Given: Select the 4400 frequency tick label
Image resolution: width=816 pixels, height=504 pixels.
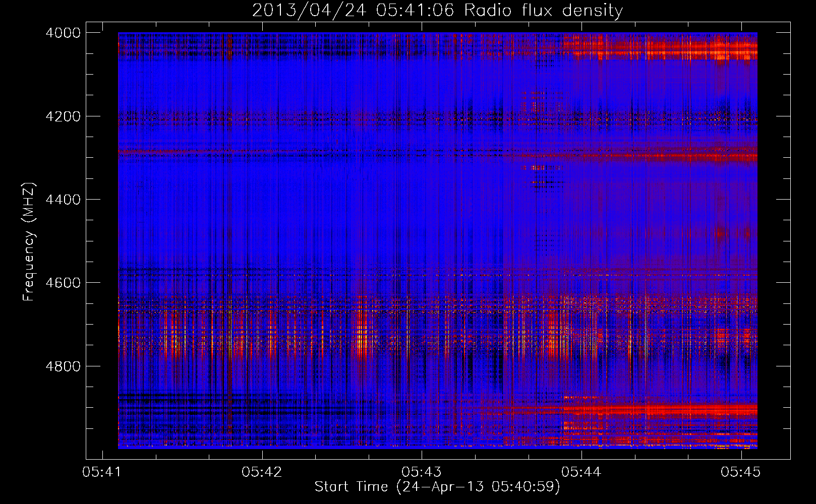Looking at the screenshot, I should 63,200.
